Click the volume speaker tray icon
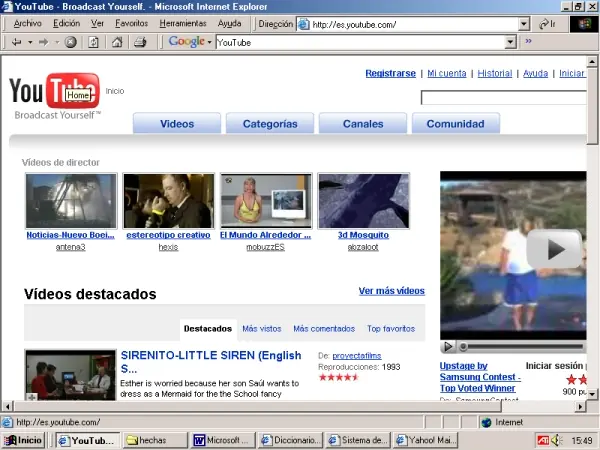 pyautogui.click(x=556, y=441)
